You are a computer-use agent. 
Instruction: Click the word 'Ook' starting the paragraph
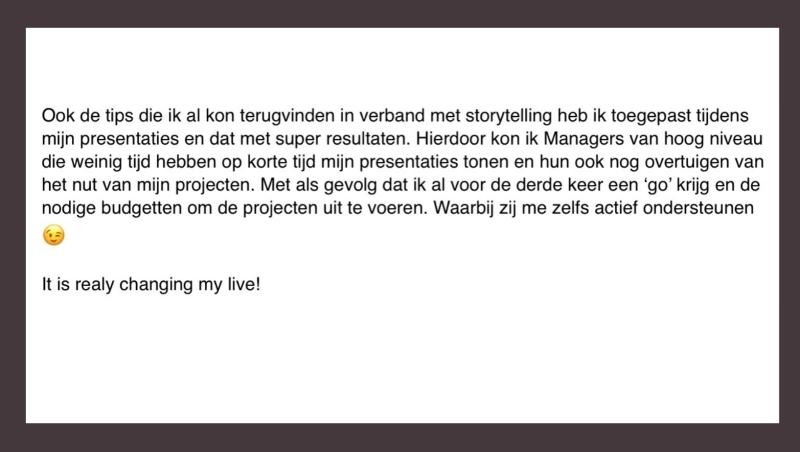pos(58,116)
